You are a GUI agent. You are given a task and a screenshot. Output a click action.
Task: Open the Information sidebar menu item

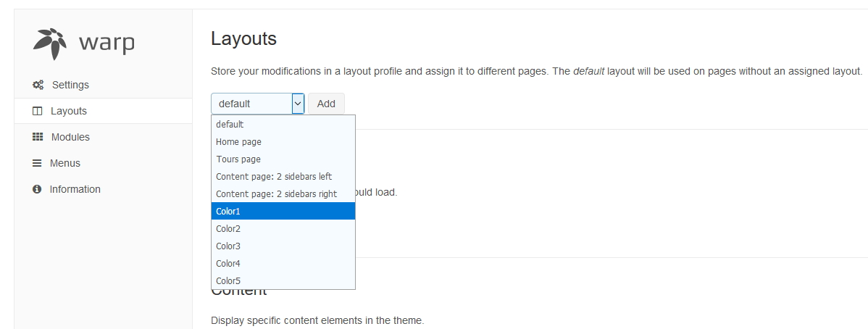[x=75, y=189]
